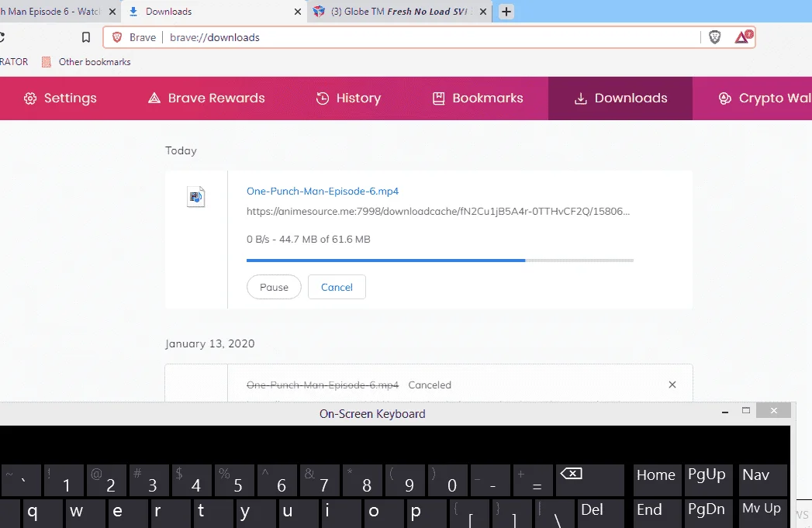Tap the number 8 key

362,481
